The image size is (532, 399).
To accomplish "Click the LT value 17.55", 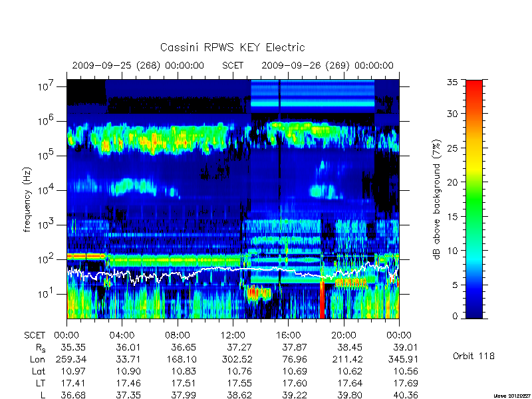I will [x=239, y=383].
